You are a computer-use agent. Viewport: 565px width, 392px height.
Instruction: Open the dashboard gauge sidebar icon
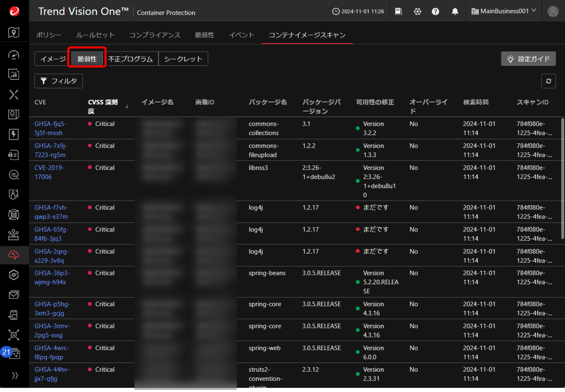14,54
